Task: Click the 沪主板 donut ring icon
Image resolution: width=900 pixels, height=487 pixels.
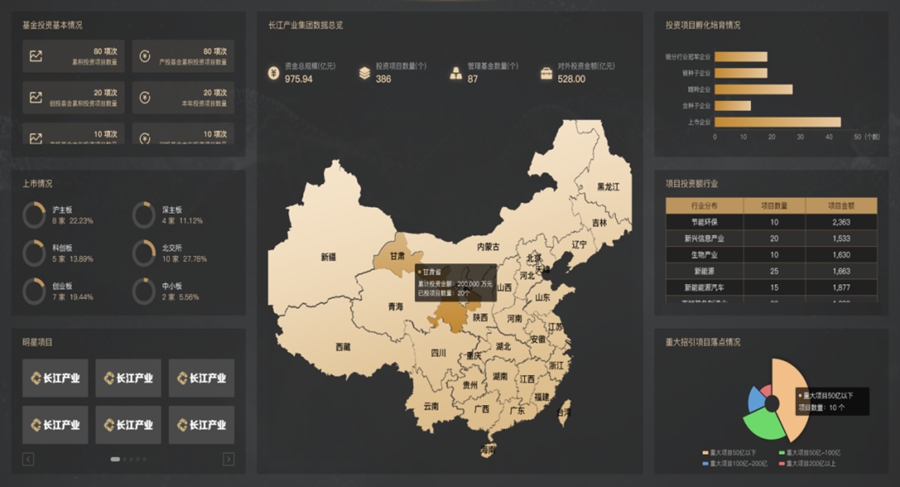Action: [35, 215]
